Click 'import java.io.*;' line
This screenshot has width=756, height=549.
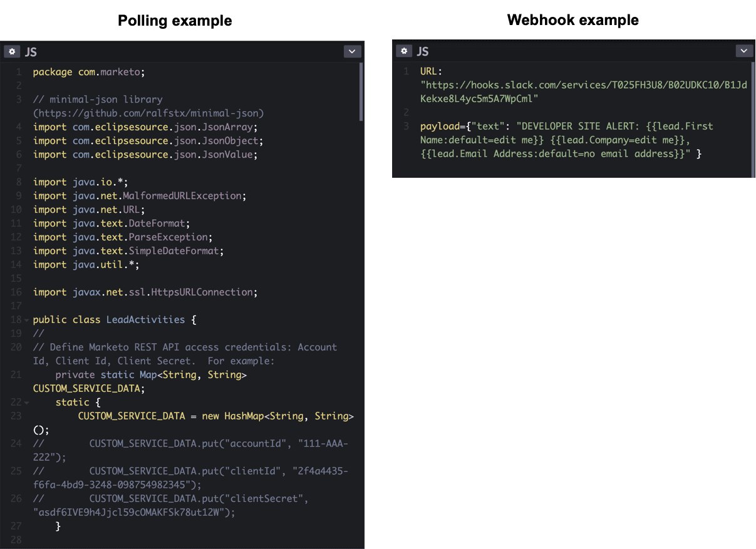pyautogui.click(x=81, y=182)
